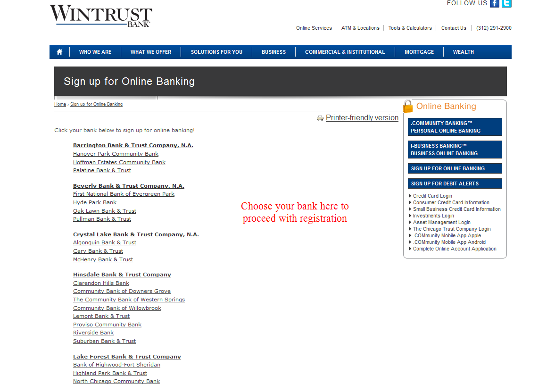
Task: Select First National Bank of Evergreen Park
Action: [124, 194]
